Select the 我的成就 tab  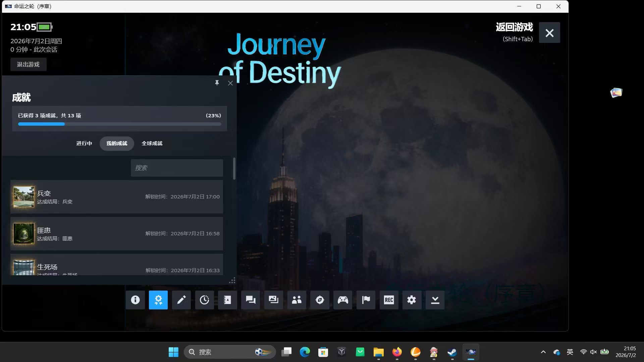coord(117,143)
